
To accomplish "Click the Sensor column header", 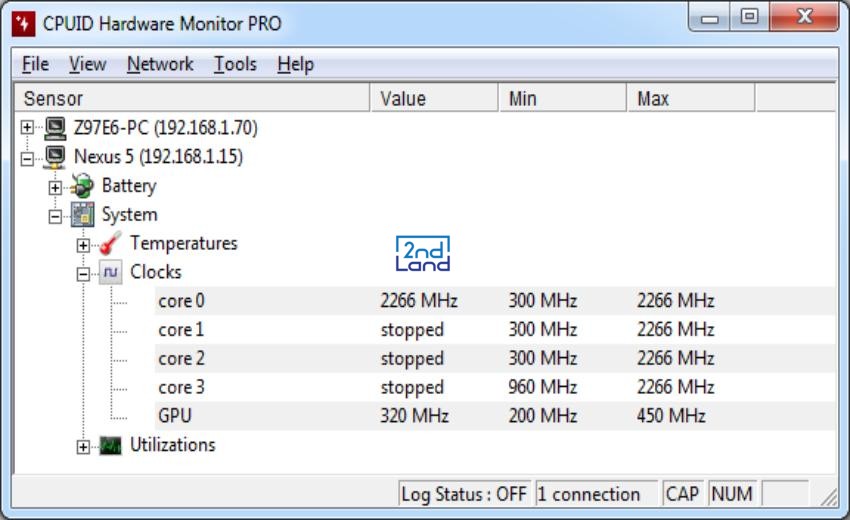I will pos(192,99).
